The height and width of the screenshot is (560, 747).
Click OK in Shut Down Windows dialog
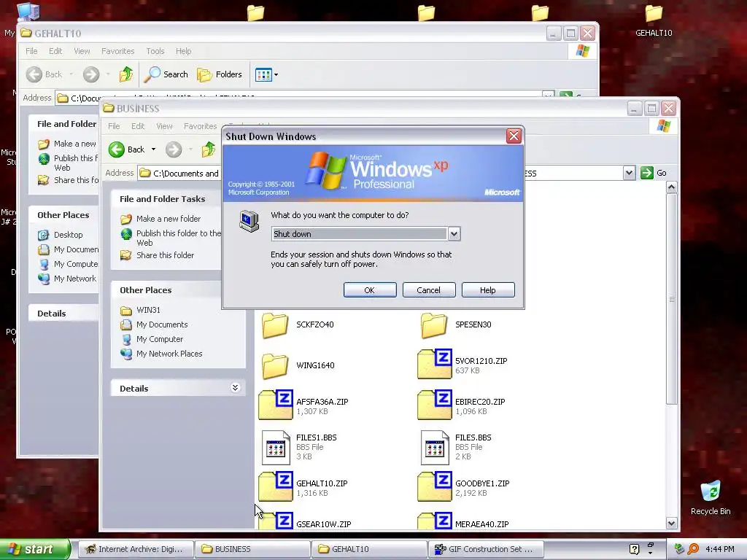click(370, 290)
